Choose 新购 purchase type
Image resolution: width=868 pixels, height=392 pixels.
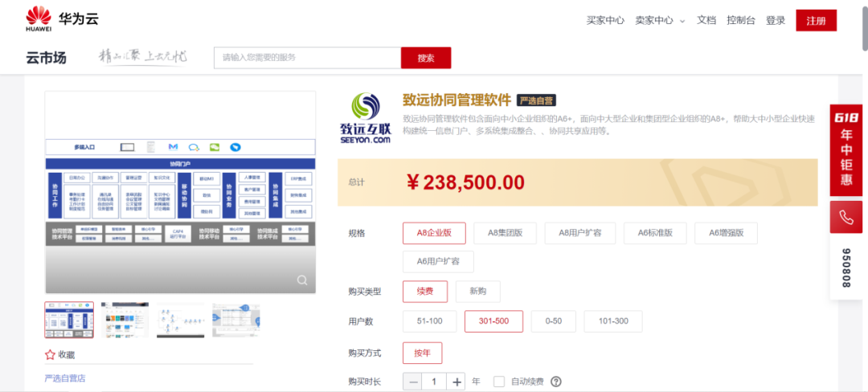477,292
